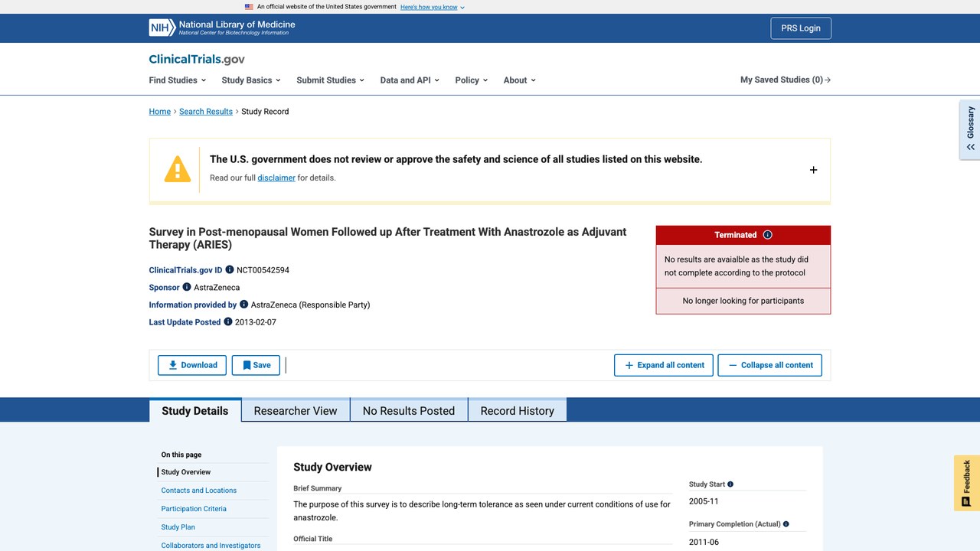Click the NIH National Library of Medicine logo
The image size is (980, 551).
tap(222, 28)
